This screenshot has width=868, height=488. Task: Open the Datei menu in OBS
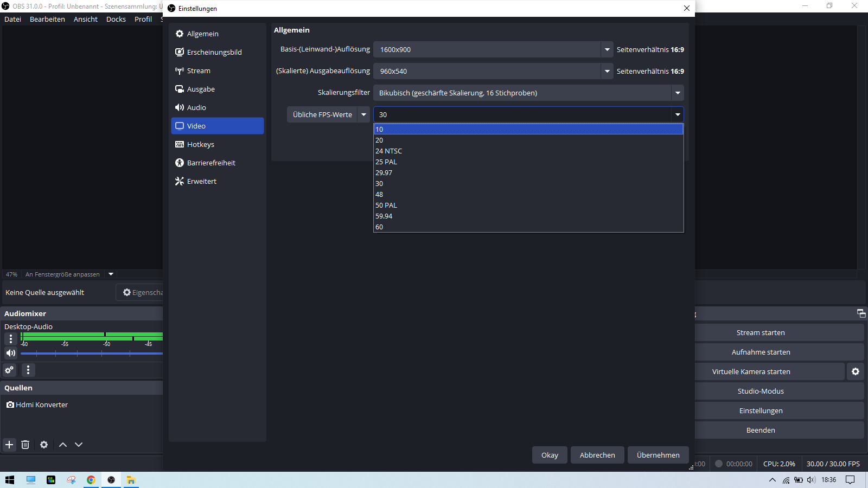[x=13, y=19]
